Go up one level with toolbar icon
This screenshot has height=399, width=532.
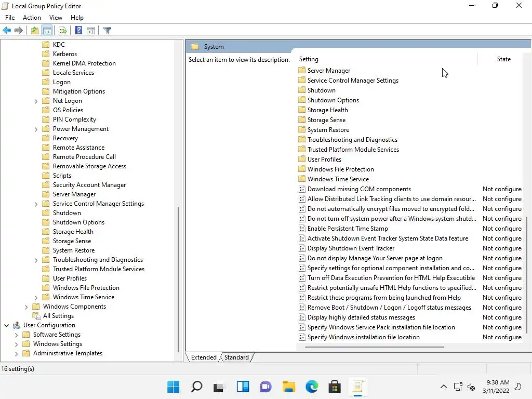35,31
